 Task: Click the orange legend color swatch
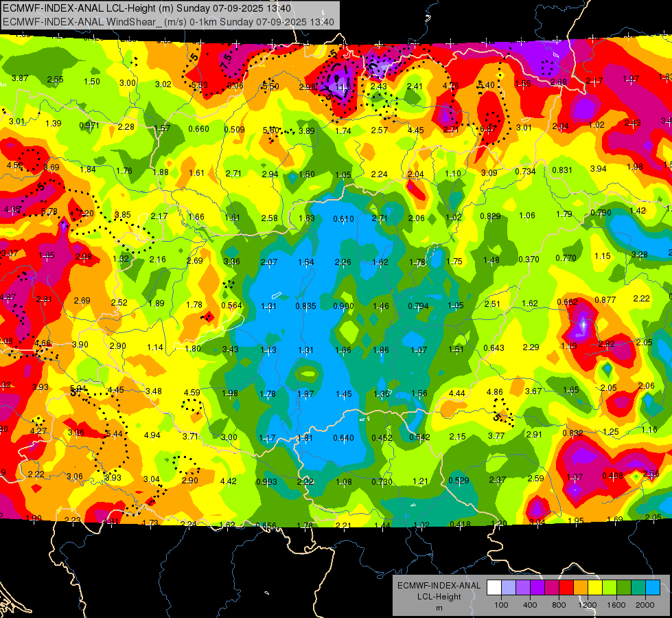(x=581, y=588)
